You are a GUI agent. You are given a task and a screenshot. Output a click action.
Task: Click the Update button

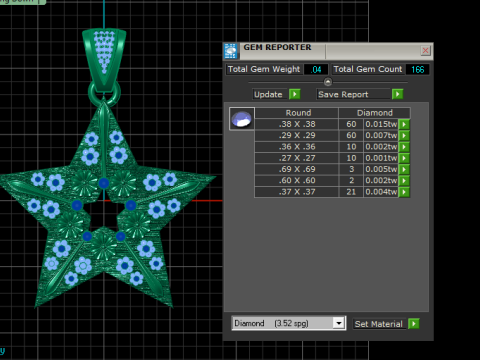(x=270, y=94)
